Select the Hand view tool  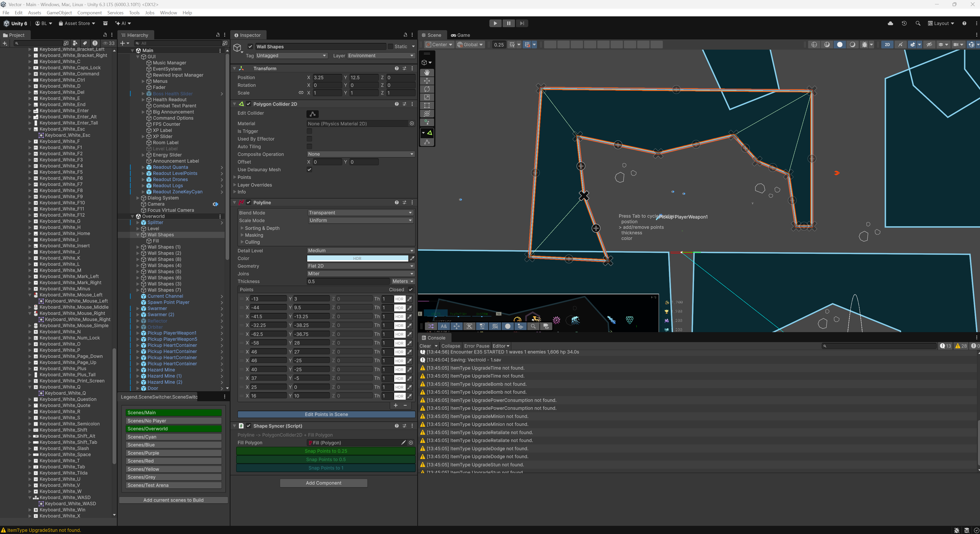click(x=427, y=72)
